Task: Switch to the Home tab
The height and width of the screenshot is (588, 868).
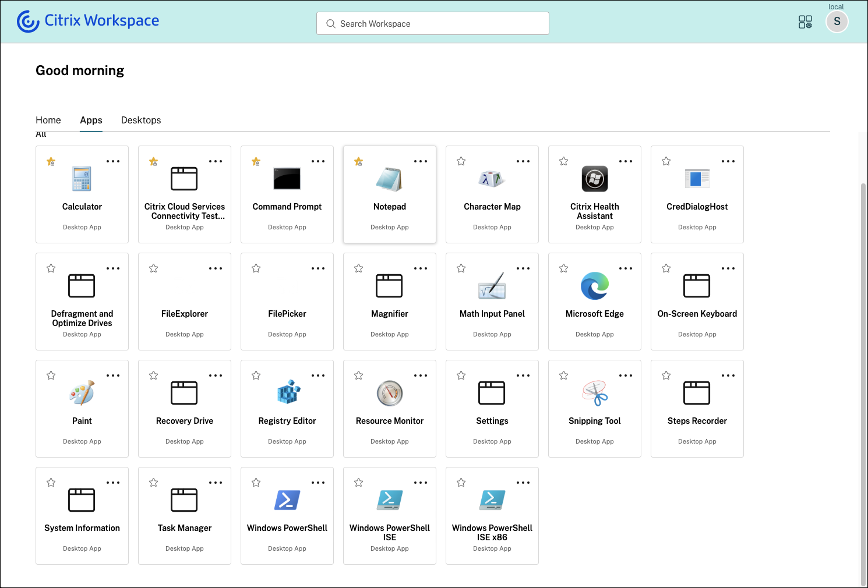Action: coord(48,120)
